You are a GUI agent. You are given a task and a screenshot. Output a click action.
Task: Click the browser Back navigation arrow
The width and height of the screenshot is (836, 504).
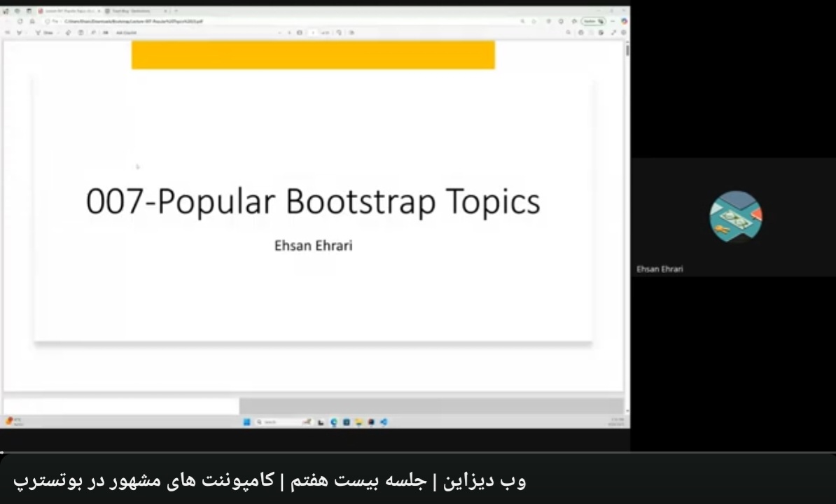coord(6,22)
